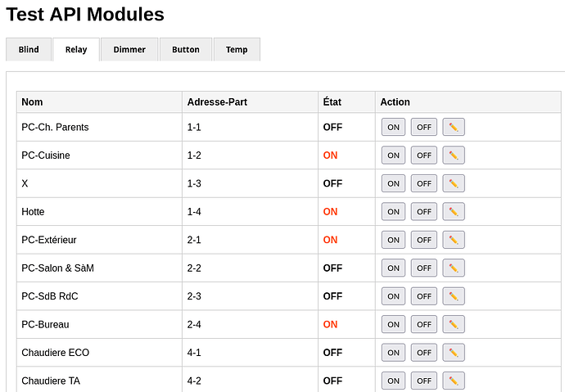This screenshot has width=565, height=392.
Task: Open the Dimmer tab
Action: pyautogui.click(x=129, y=49)
